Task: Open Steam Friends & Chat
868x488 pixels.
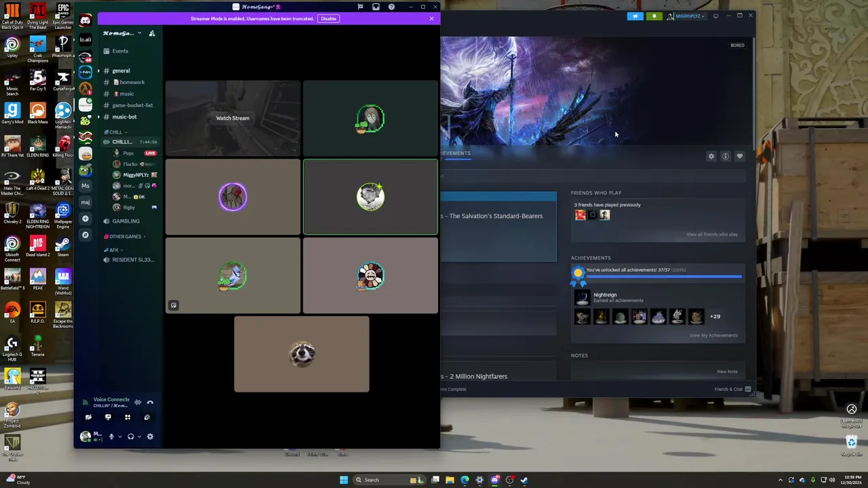Action: (732, 389)
